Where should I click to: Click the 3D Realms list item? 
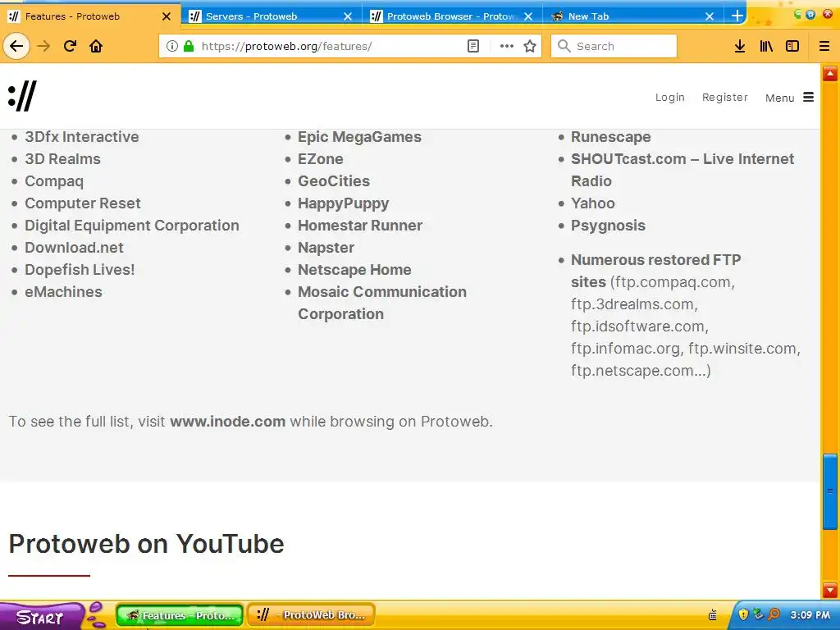point(62,159)
